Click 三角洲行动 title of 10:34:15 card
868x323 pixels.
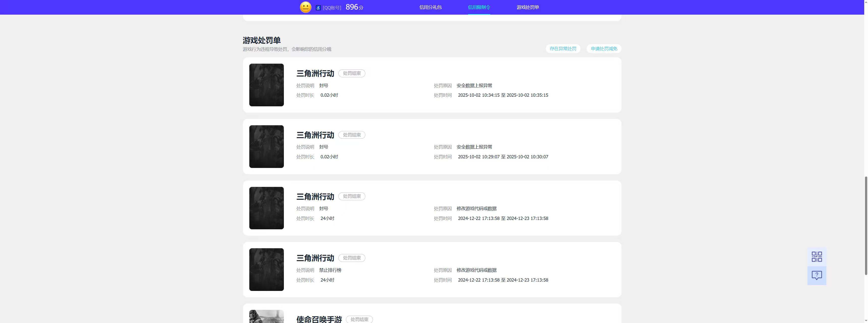tap(315, 73)
